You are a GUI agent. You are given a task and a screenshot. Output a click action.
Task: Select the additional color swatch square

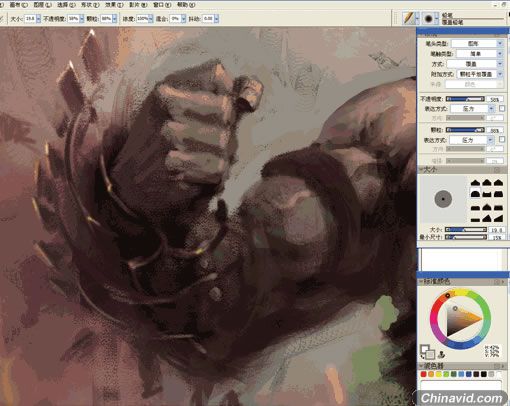pyautogui.click(x=430, y=354)
